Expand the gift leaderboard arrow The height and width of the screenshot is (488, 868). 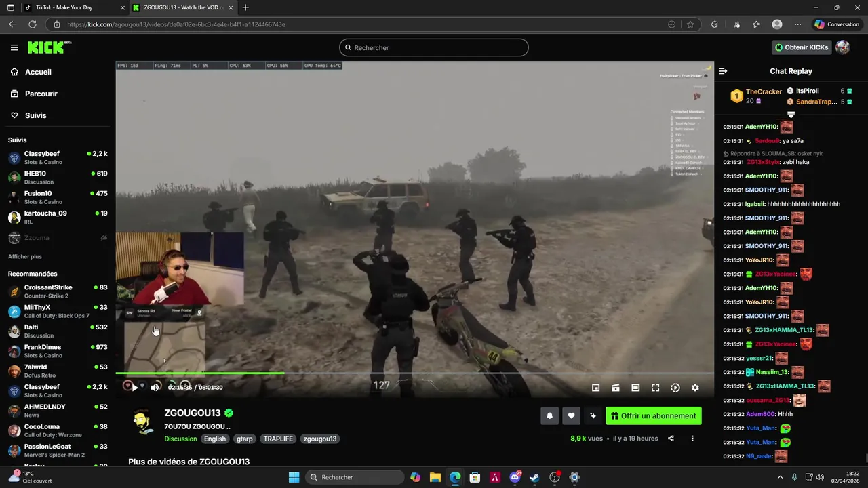click(x=791, y=115)
